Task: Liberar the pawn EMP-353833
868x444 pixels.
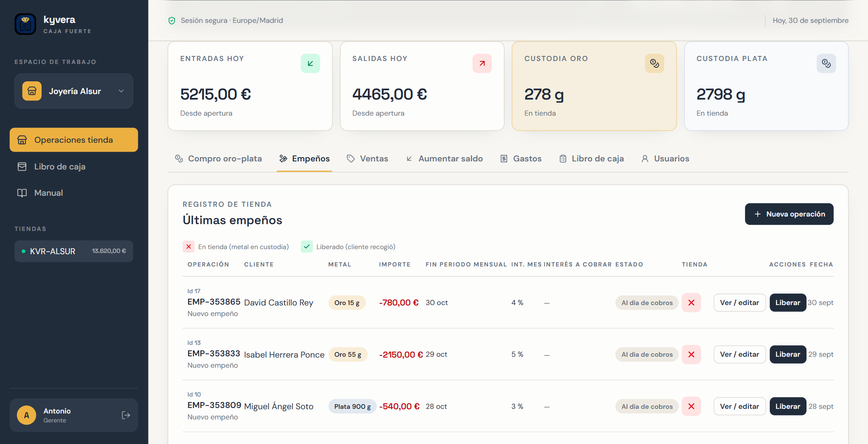Action: coord(787,354)
